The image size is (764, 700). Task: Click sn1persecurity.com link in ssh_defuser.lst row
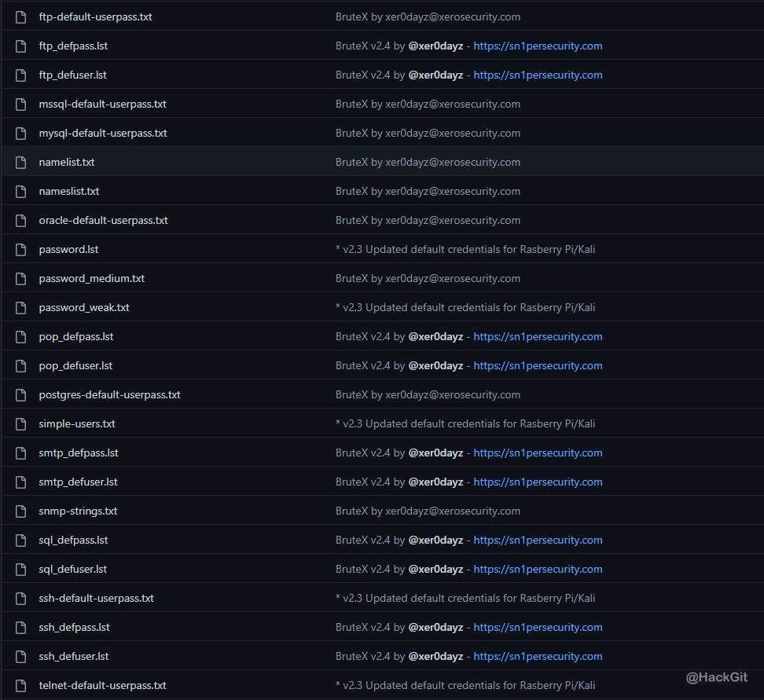point(538,656)
